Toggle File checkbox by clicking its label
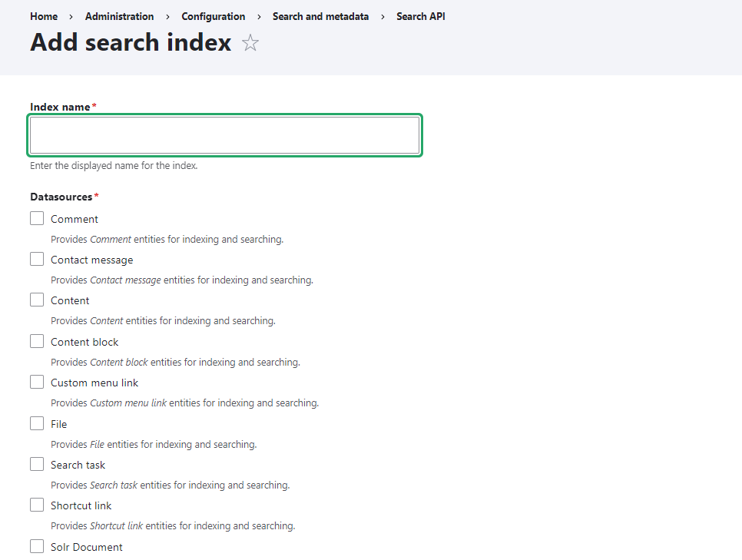 (x=58, y=423)
